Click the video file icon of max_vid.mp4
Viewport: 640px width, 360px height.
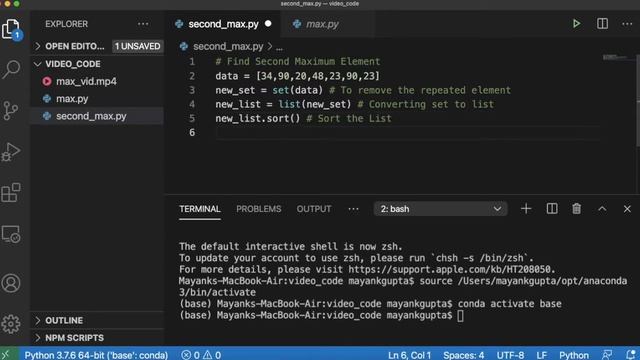(x=47, y=81)
